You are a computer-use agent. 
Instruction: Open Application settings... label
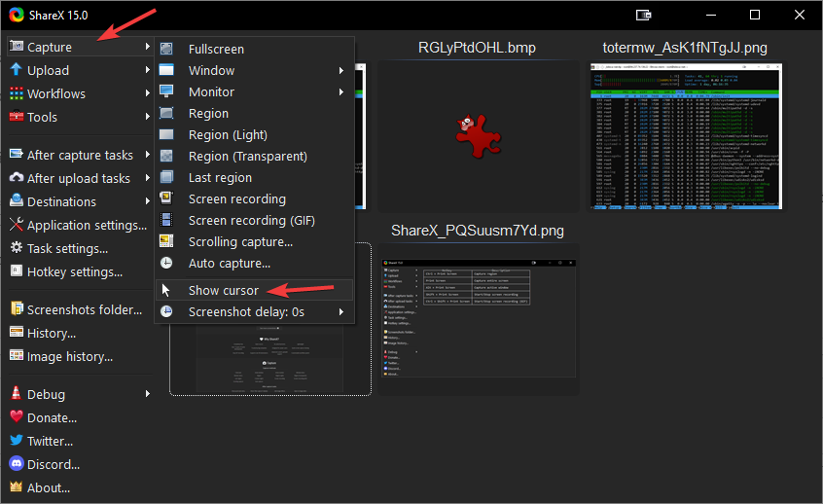[88, 225]
